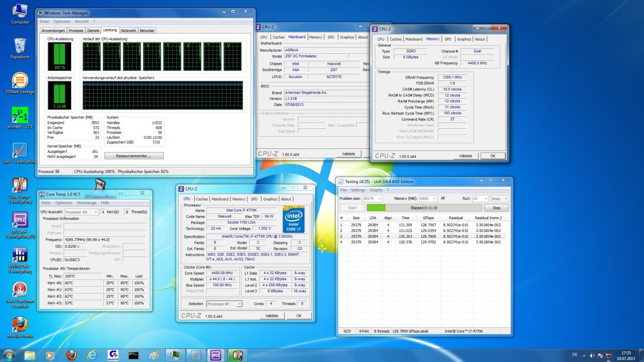Click the Frequenz field in Core Temp
Screen dimensions: 644x362
click(105, 240)
